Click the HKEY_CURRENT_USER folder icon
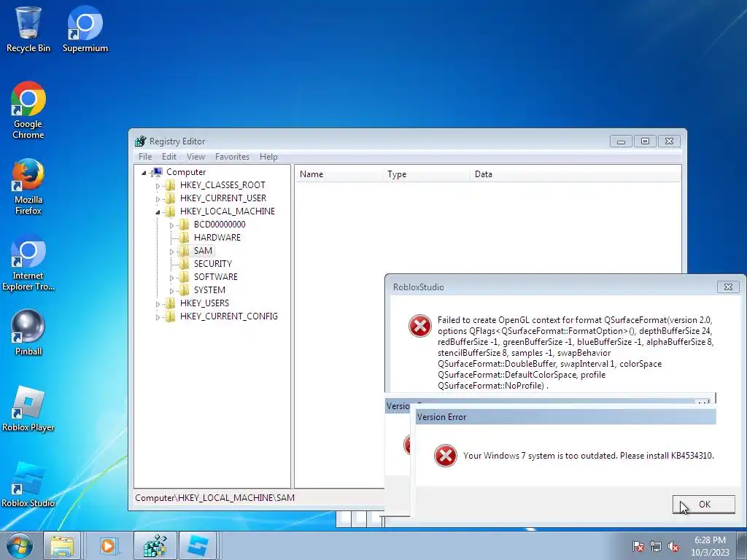The image size is (747, 560). pos(170,198)
